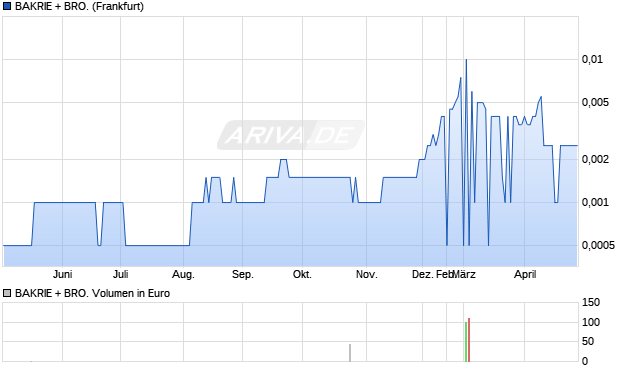This screenshot has height=371, width=620.
Task: Click the 50 volume axis label
Action: pos(588,341)
